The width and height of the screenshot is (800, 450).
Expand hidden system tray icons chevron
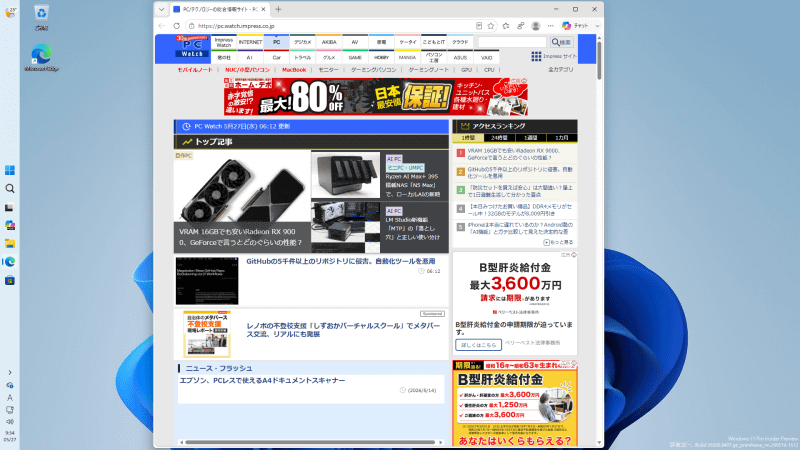(10, 372)
